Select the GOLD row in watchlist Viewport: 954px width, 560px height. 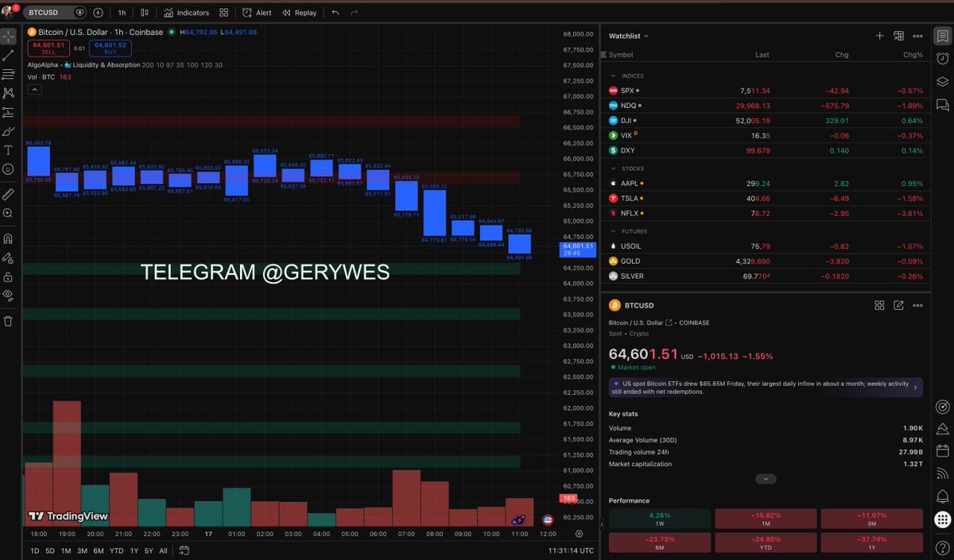point(766,261)
